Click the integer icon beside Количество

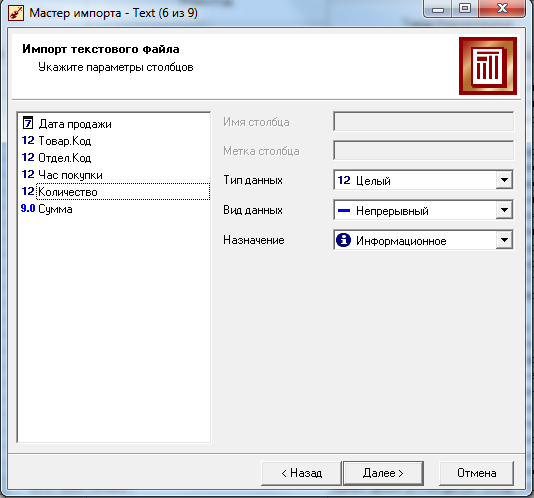coord(28,191)
